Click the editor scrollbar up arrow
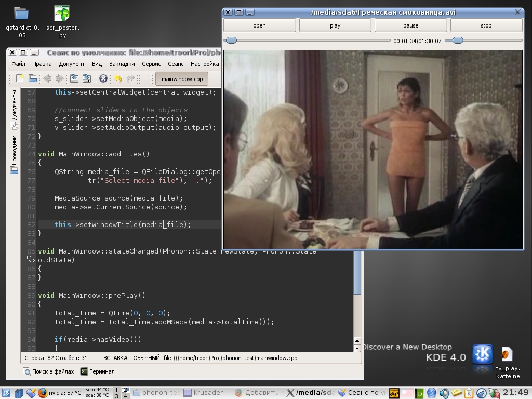Image resolution: width=532 pixels, height=399 pixels. (x=357, y=341)
